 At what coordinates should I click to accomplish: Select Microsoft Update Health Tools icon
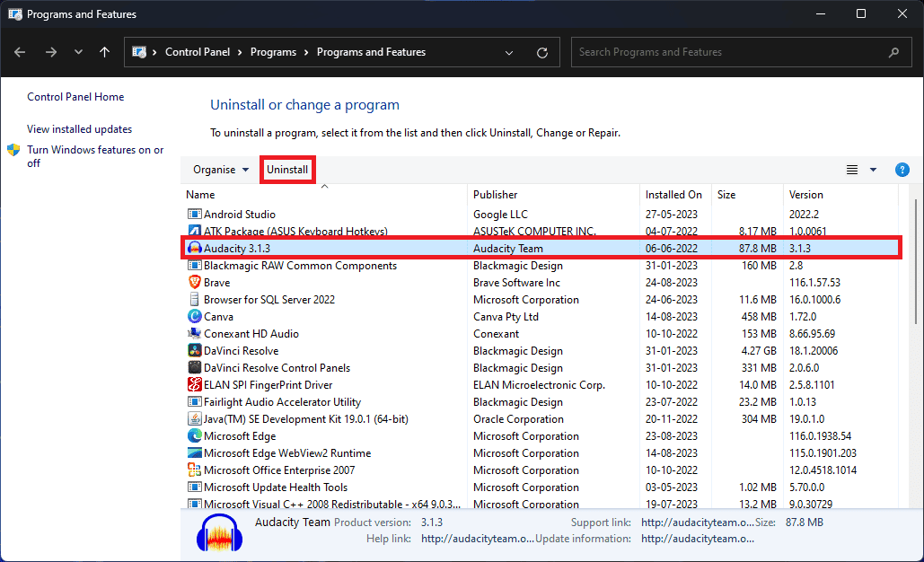(x=195, y=487)
